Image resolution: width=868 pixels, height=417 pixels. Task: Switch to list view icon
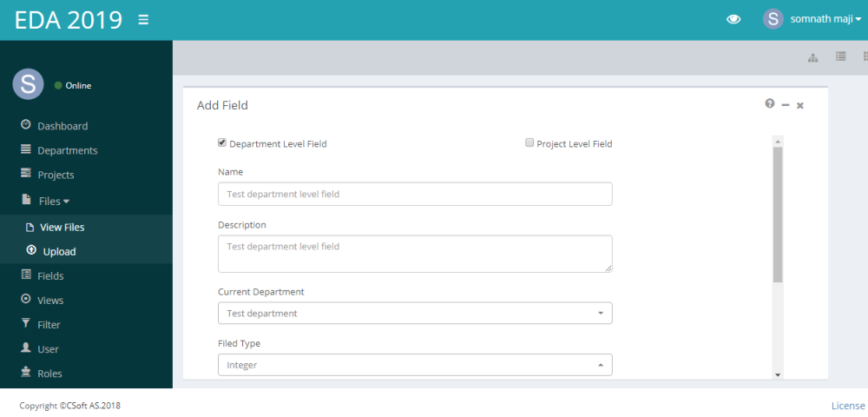pos(840,56)
